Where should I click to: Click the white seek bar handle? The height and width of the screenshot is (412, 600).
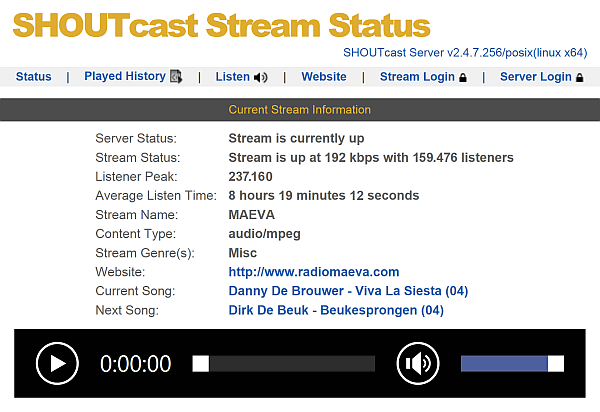click(201, 363)
